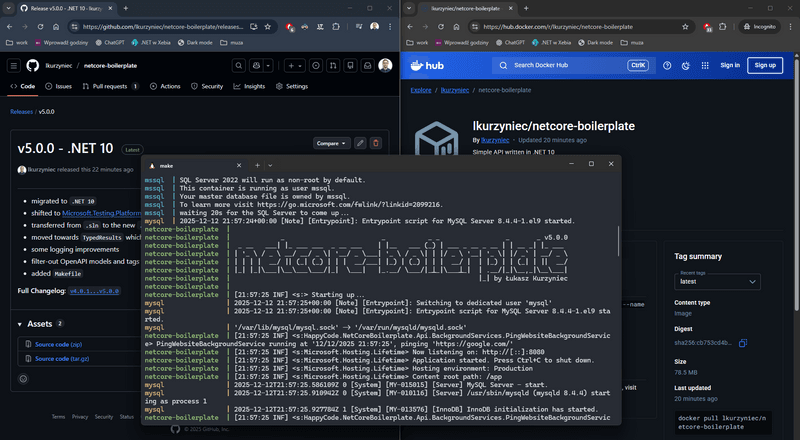800x440 pixels.
Task: Open repository Settings tab
Action: [x=292, y=86]
